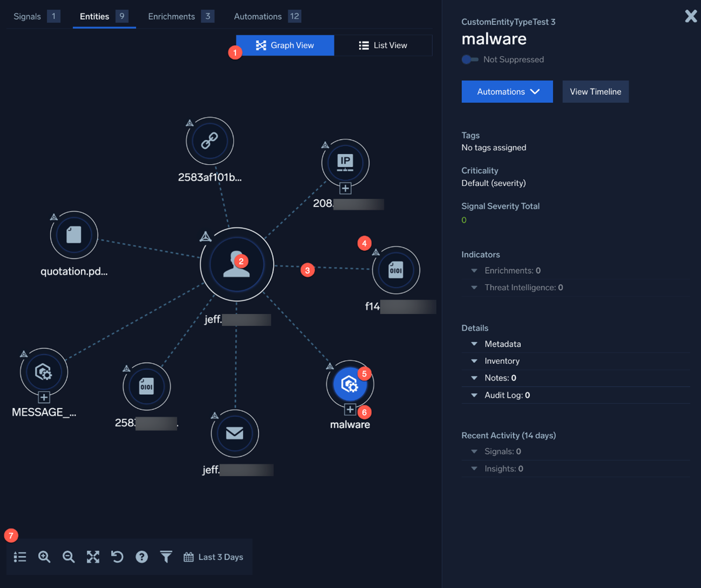Switch to the Signals tab
Screen dimensions: 701x588
pyautogui.click(x=27, y=16)
